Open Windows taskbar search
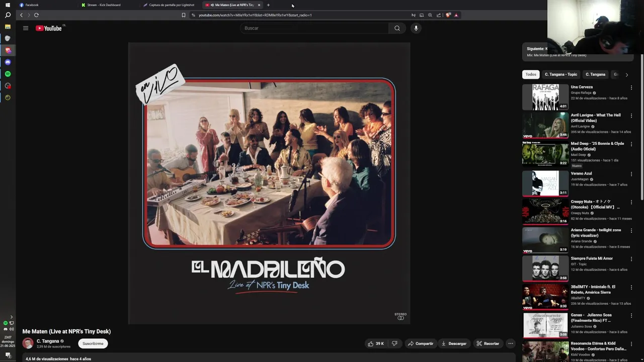This screenshot has width=644, height=362. 8,15
